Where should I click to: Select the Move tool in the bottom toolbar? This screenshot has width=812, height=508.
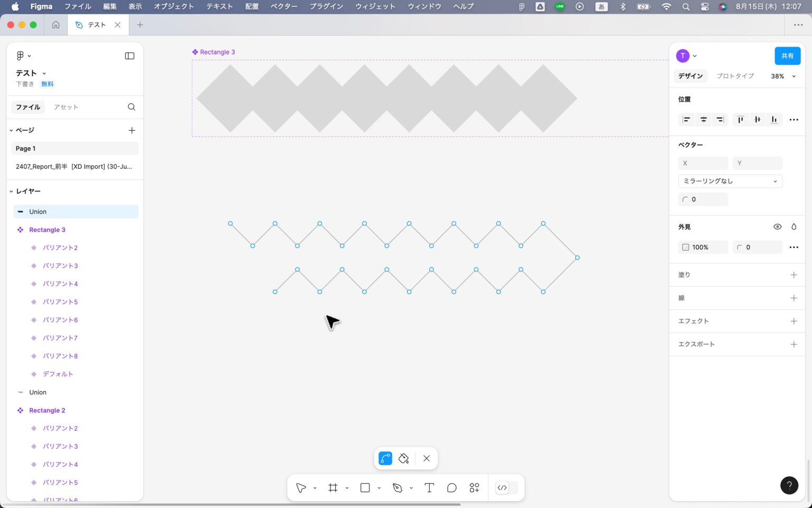point(300,487)
